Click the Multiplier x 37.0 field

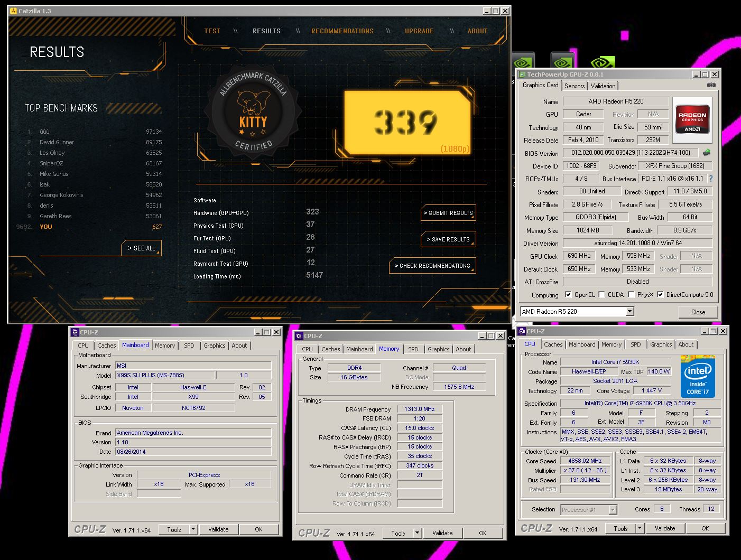pyautogui.click(x=585, y=471)
